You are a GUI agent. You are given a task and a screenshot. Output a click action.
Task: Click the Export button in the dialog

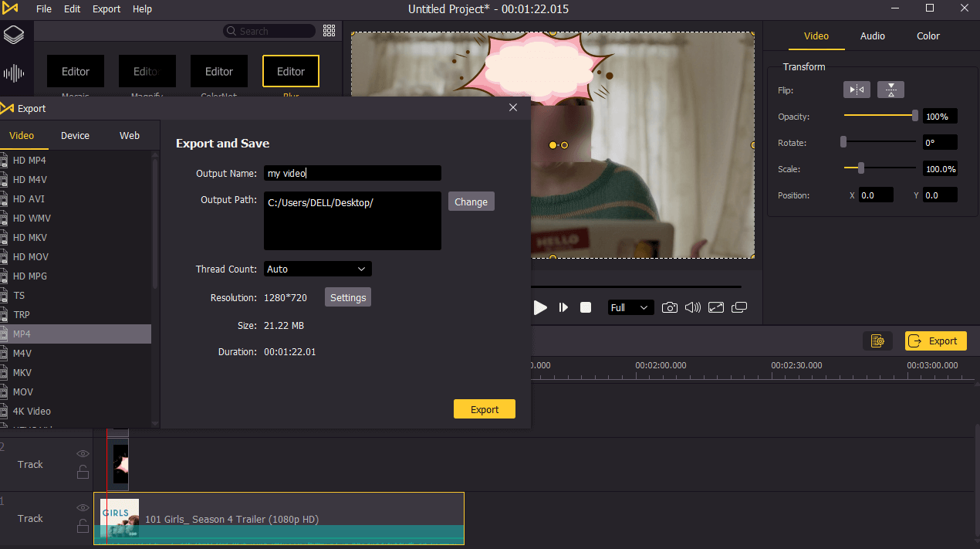coord(485,409)
